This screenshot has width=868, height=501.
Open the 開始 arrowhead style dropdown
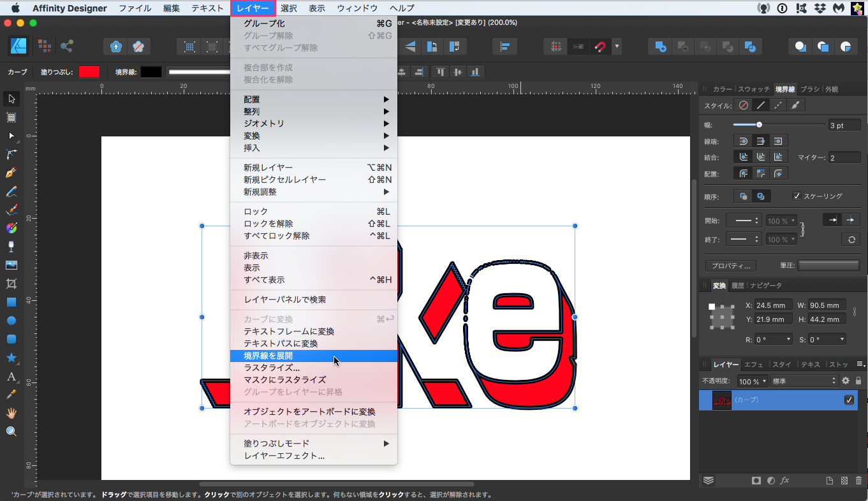coord(744,221)
